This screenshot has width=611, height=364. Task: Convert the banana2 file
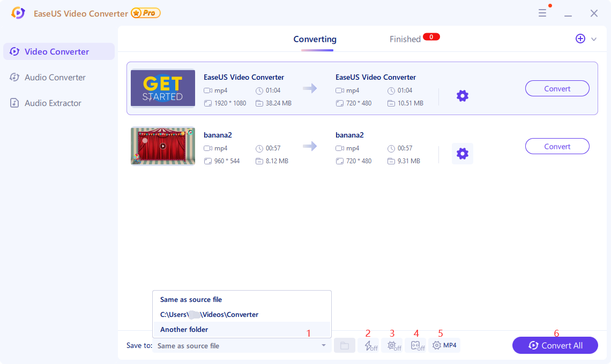[x=557, y=146]
